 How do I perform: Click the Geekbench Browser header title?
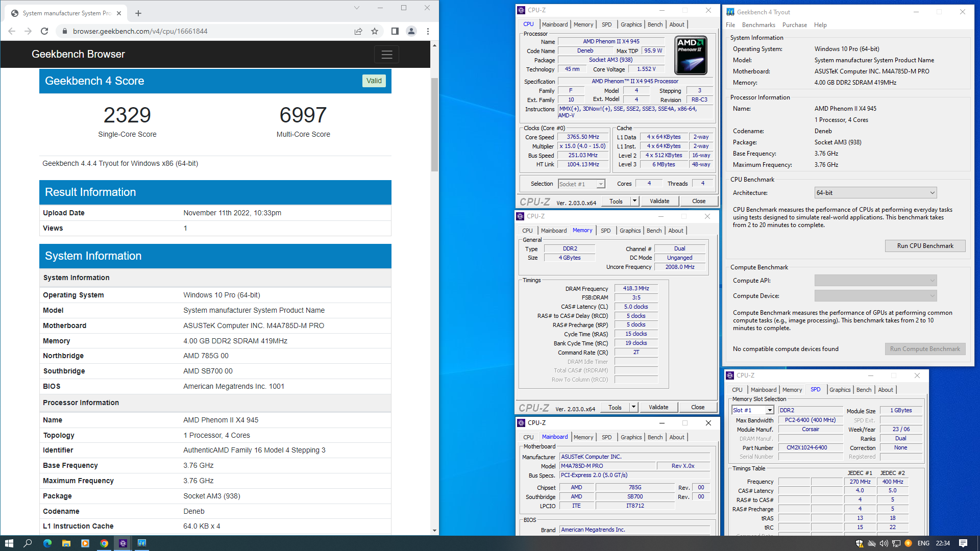78,54
